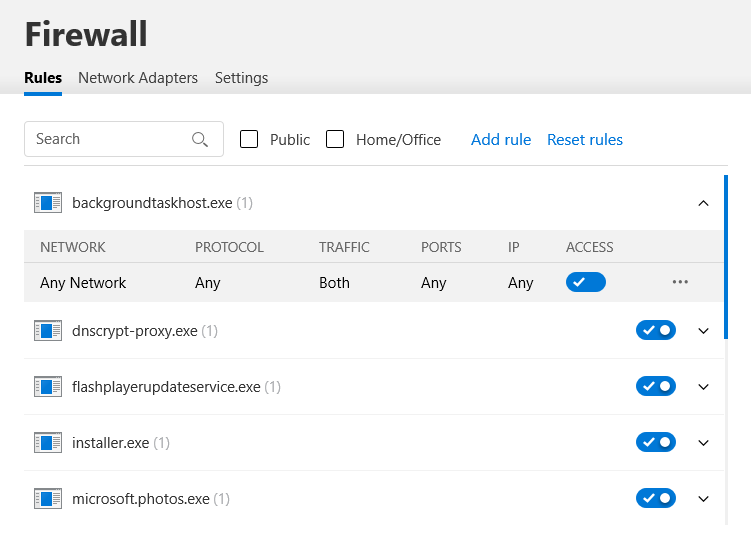Click the Add rule link
Image resolution: width=751 pixels, height=547 pixels.
coord(501,140)
